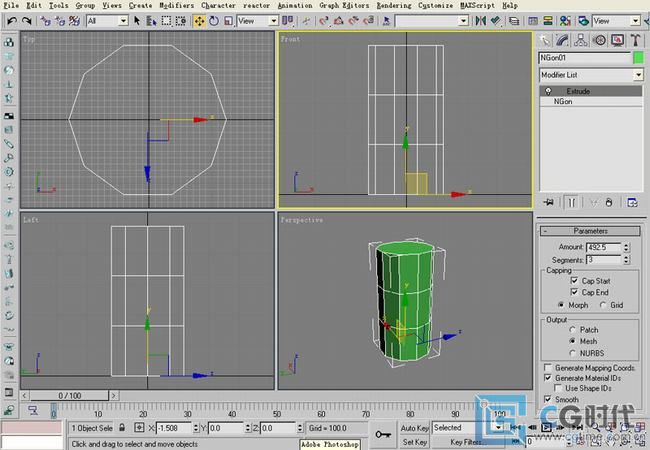Open the Selected key filter dropdown

pyautogui.click(x=499, y=427)
